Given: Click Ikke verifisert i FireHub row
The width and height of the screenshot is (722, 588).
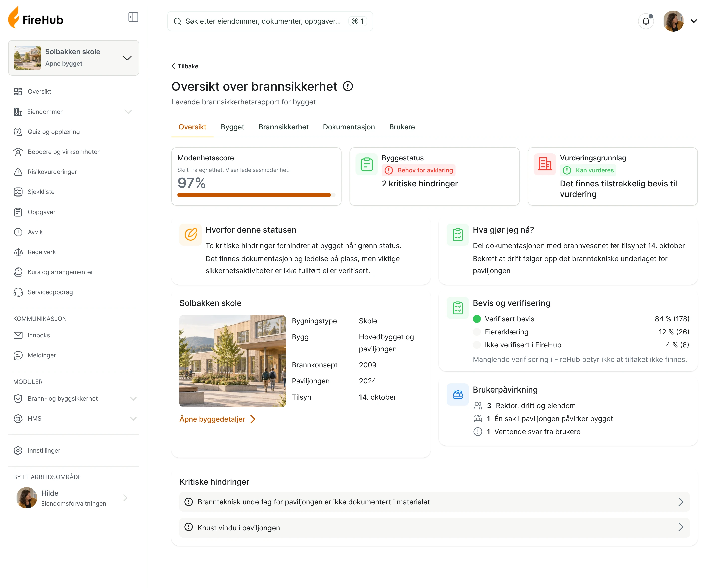Looking at the screenshot, I should coord(581,345).
